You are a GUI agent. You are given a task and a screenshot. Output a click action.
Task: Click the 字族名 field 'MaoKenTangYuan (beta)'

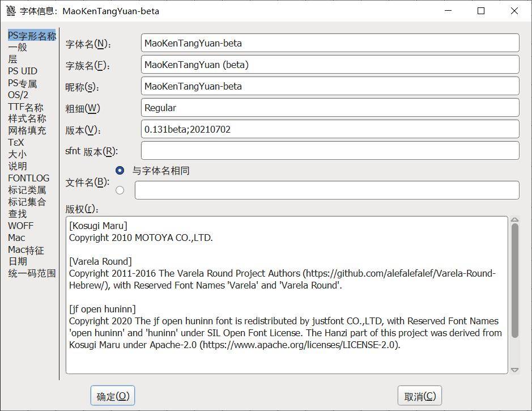330,65
